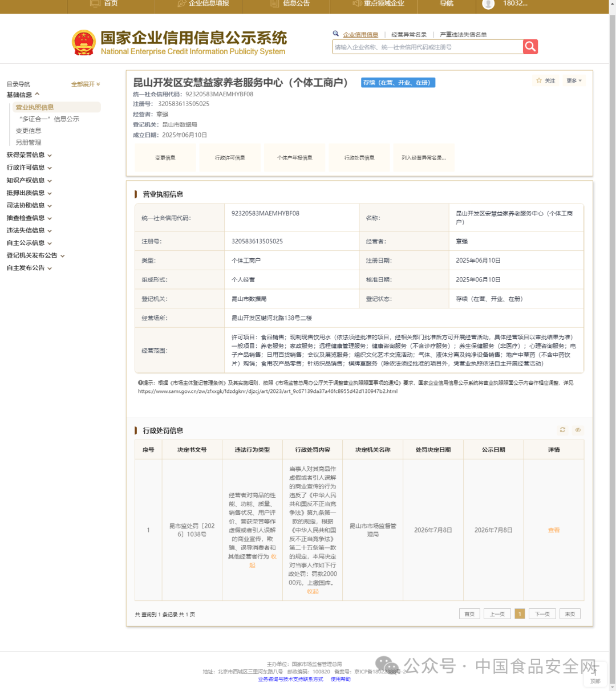Click the national emblem logo
The width and height of the screenshot is (616, 691).
[83, 43]
